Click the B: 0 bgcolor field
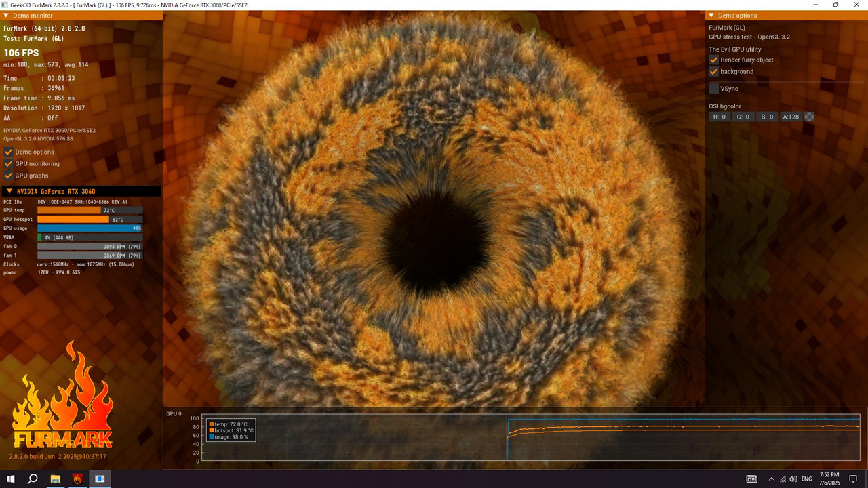 [x=767, y=117]
